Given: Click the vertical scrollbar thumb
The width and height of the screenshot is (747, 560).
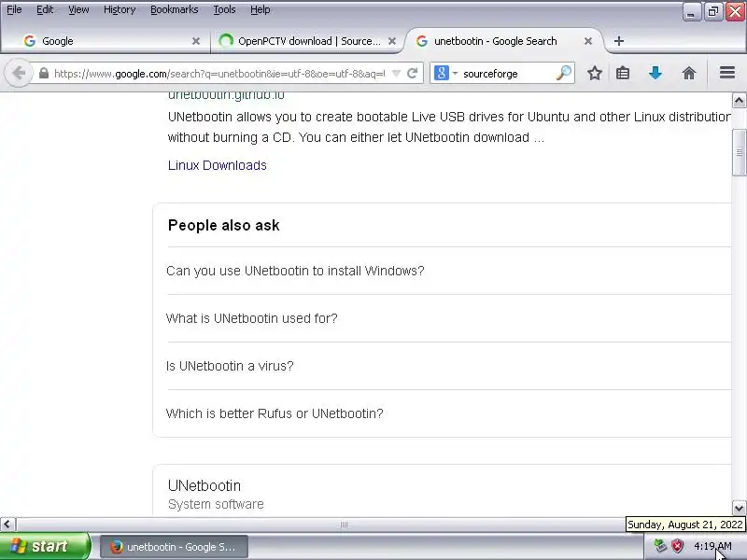Looking at the screenshot, I should click(739, 152).
